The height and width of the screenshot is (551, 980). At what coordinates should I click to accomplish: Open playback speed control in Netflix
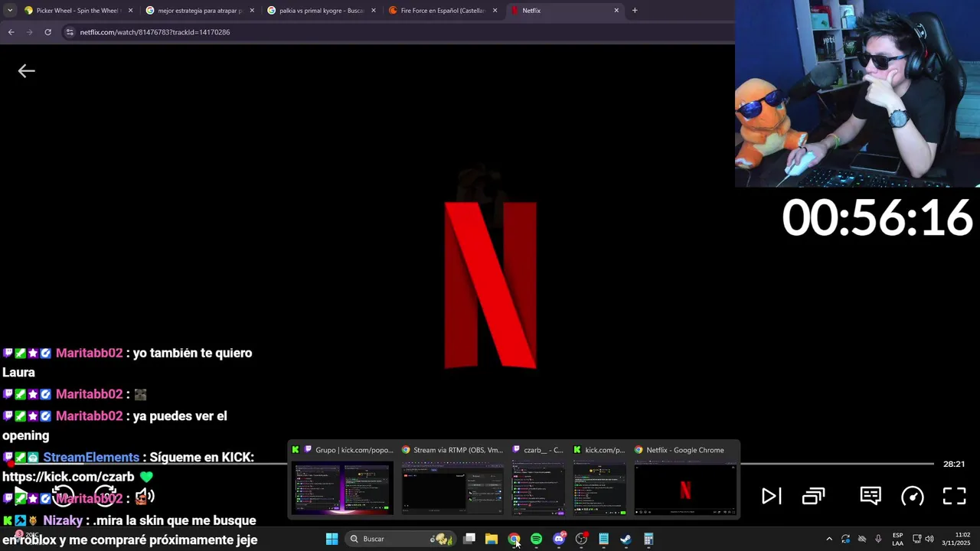913,496
